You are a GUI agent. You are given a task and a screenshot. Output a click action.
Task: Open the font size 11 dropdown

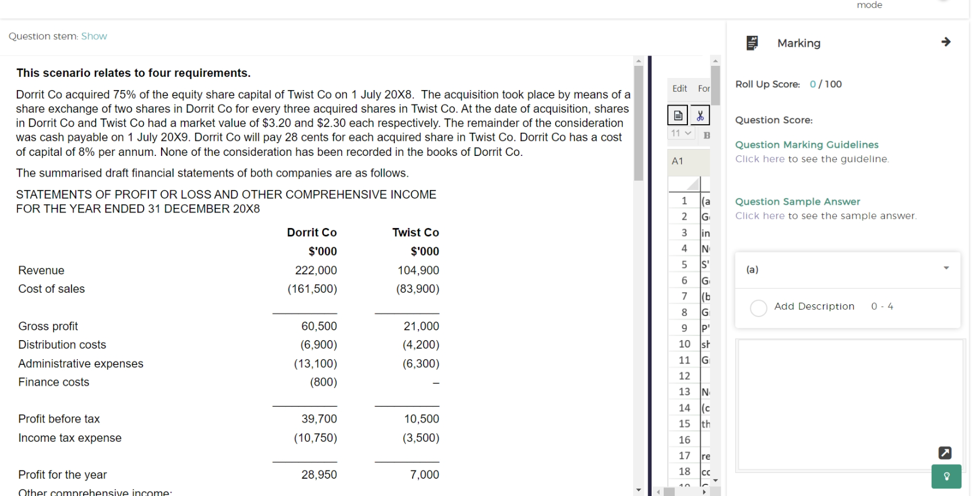(x=681, y=133)
